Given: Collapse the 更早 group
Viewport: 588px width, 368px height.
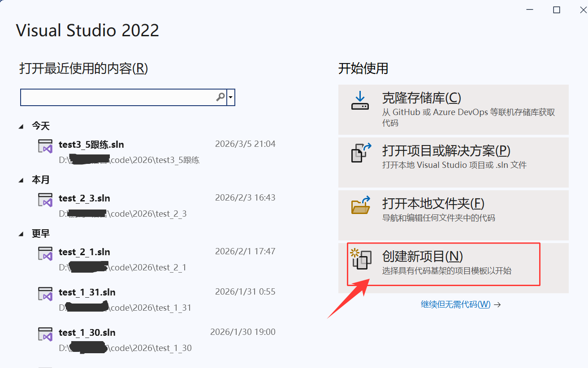Looking at the screenshot, I should (x=21, y=234).
